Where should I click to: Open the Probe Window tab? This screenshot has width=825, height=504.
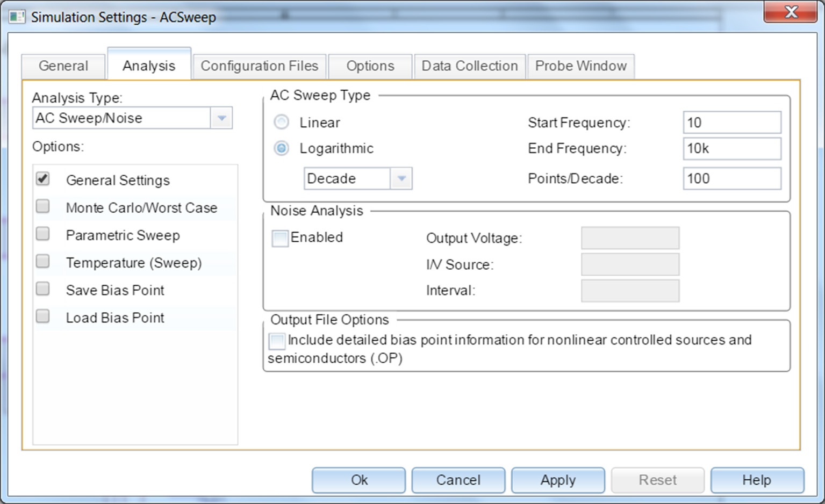pyautogui.click(x=580, y=66)
